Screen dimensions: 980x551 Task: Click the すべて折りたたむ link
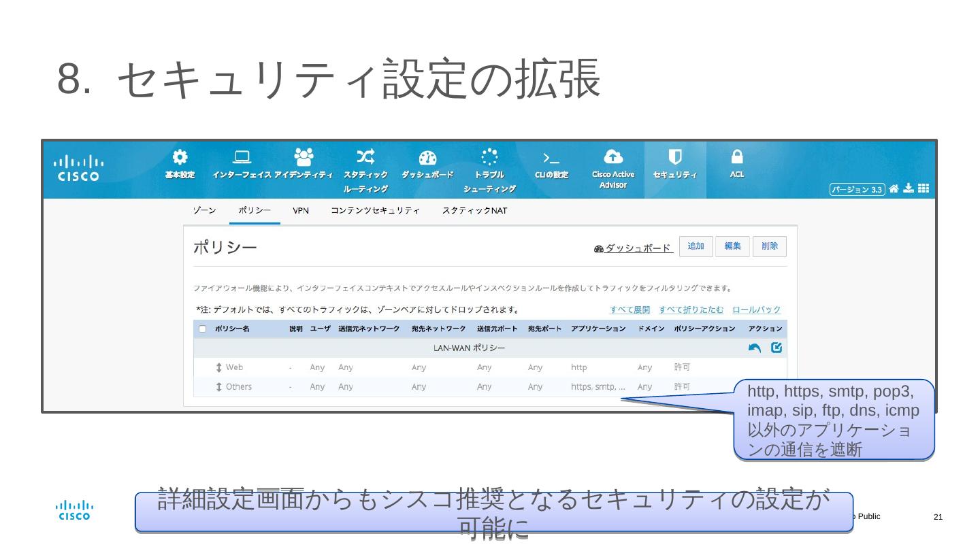[691, 310]
